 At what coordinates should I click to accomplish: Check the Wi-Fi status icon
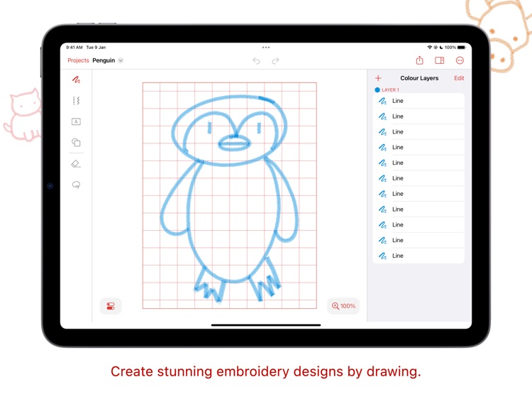point(430,47)
